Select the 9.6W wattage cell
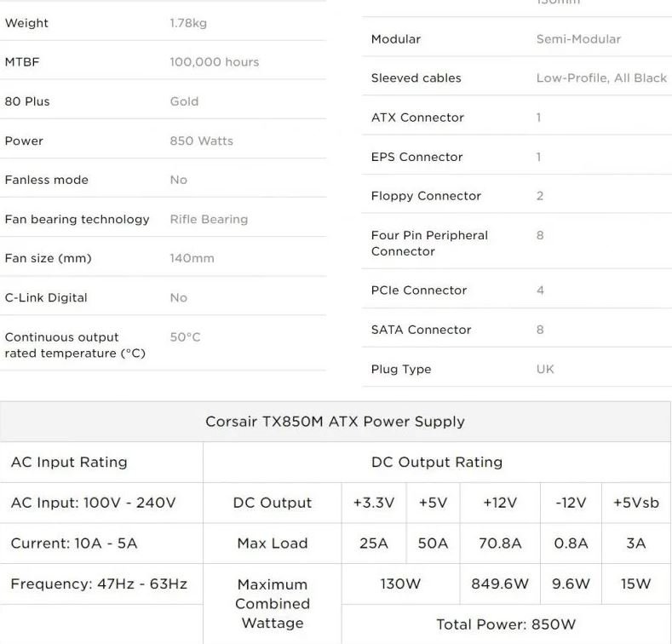This screenshot has height=644, width=672. click(x=571, y=584)
